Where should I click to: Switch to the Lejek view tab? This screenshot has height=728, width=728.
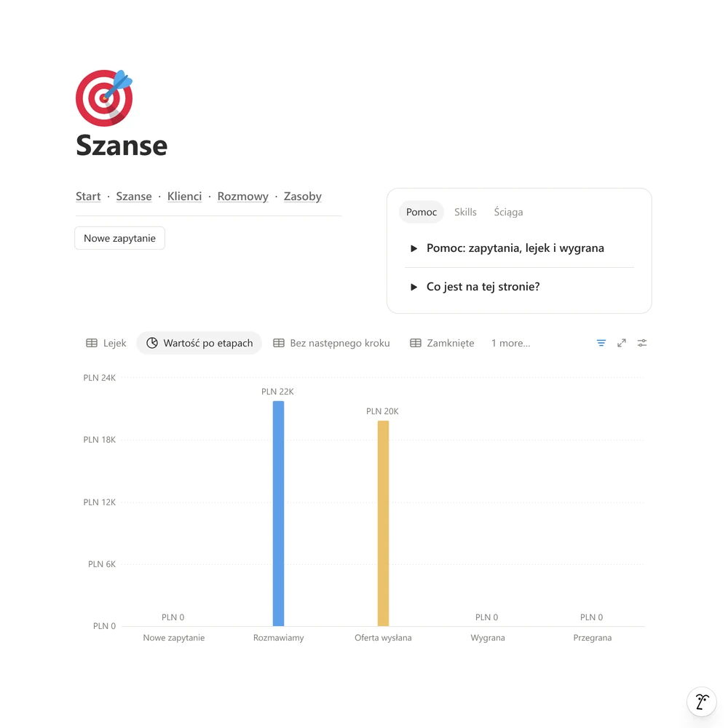pyautogui.click(x=106, y=343)
